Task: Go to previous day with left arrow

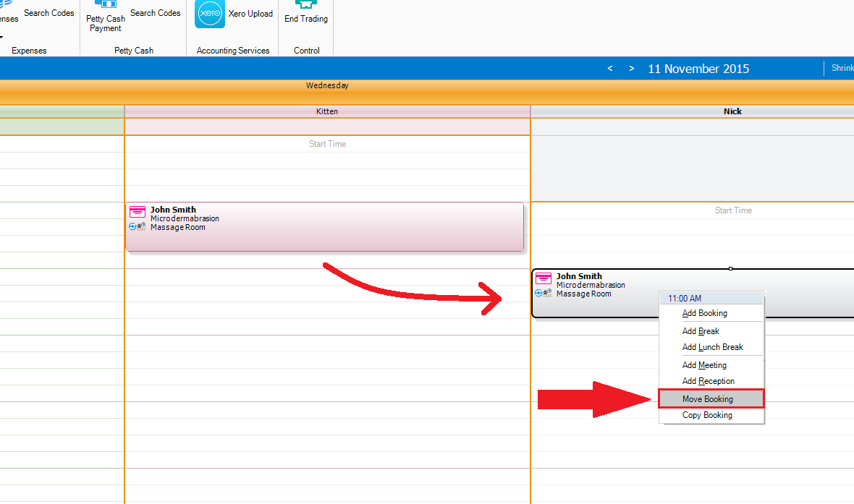Action: coord(610,69)
